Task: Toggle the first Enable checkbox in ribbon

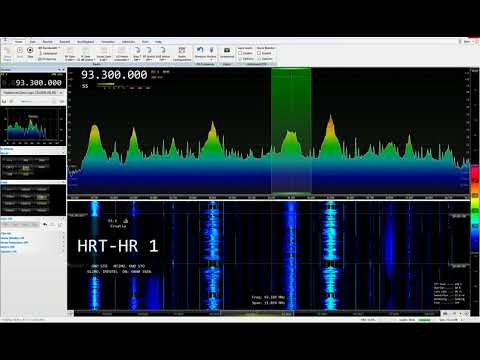Action: pos(240,53)
